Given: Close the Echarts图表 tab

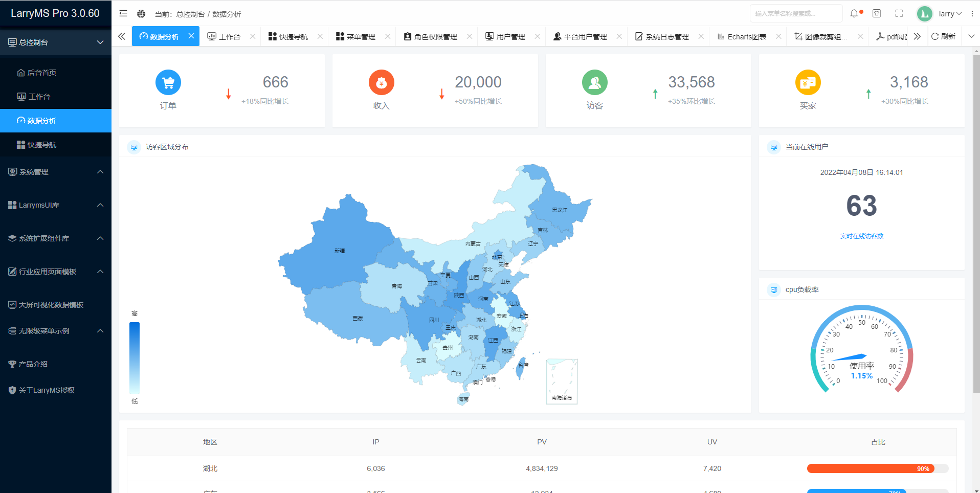Looking at the screenshot, I should pyautogui.click(x=778, y=36).
